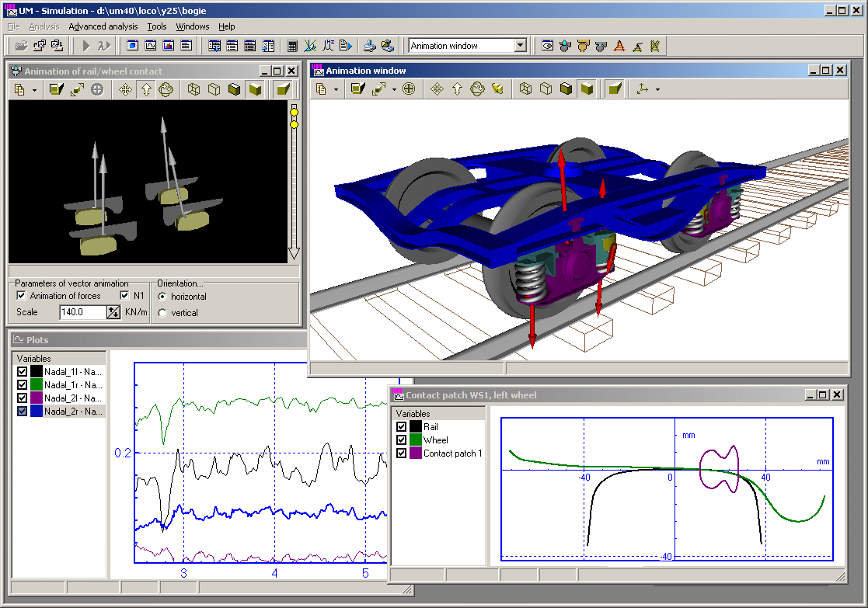Screen dimensions: 868x608
Task: Select the vertical orientation radio button
Action: (x=162, y=313)
